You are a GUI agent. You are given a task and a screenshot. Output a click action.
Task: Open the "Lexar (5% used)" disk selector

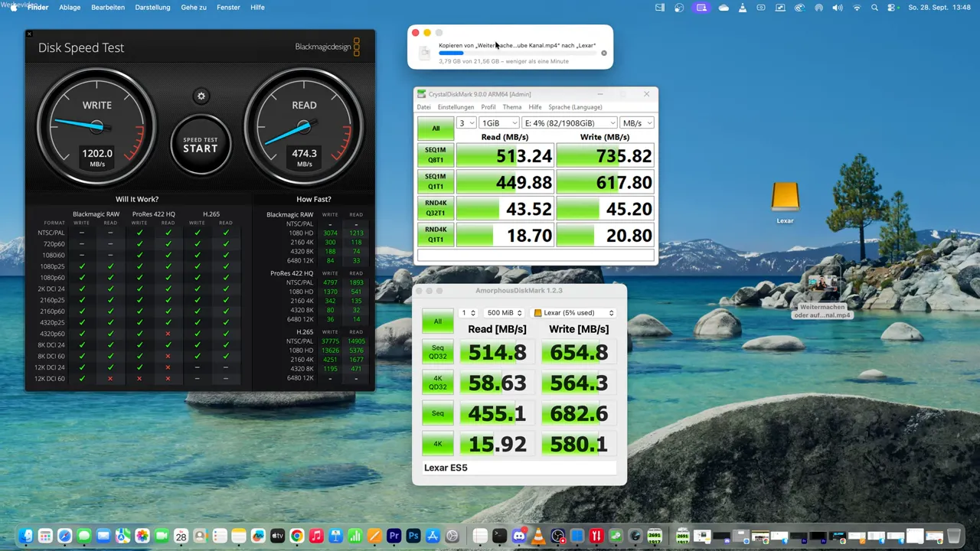[573, 312]
